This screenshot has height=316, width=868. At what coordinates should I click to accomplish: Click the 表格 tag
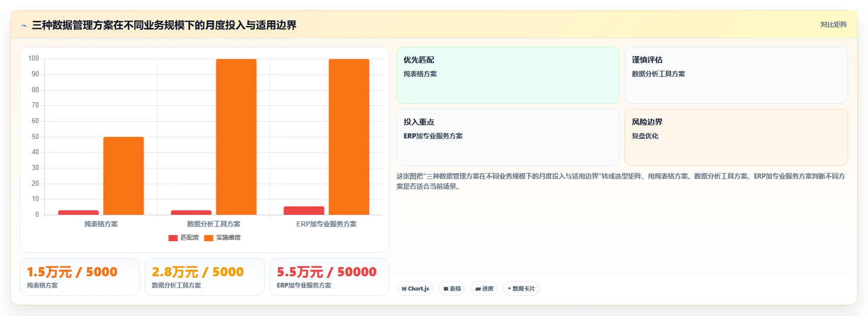coord(452,289)
